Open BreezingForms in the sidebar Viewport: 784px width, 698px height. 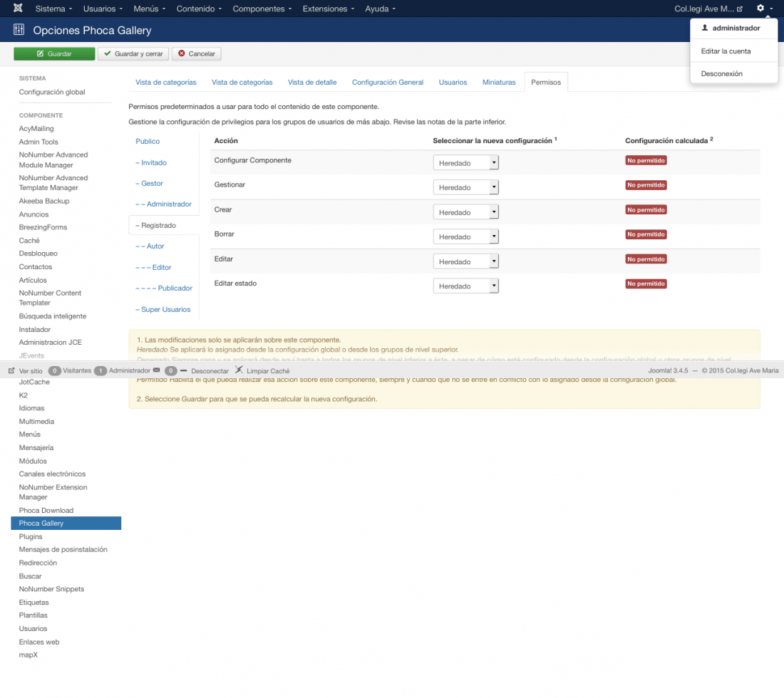point(43,227)
